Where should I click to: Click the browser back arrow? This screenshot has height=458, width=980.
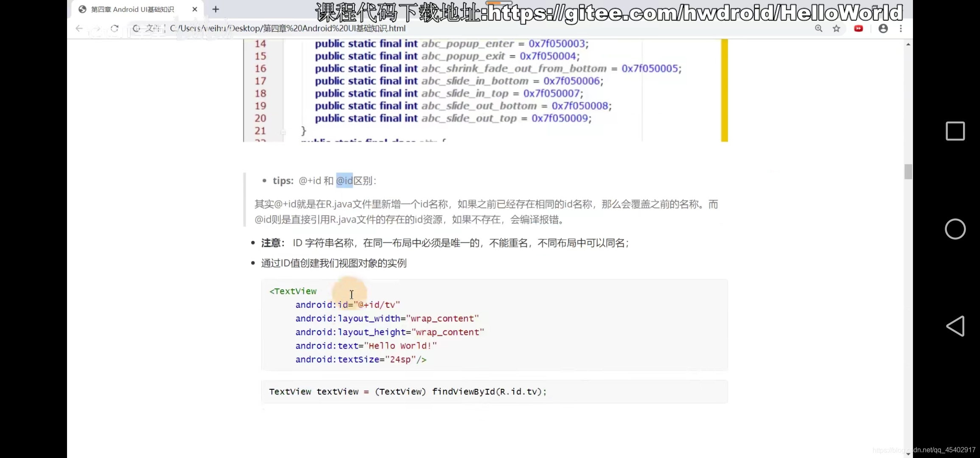(79, 28)
